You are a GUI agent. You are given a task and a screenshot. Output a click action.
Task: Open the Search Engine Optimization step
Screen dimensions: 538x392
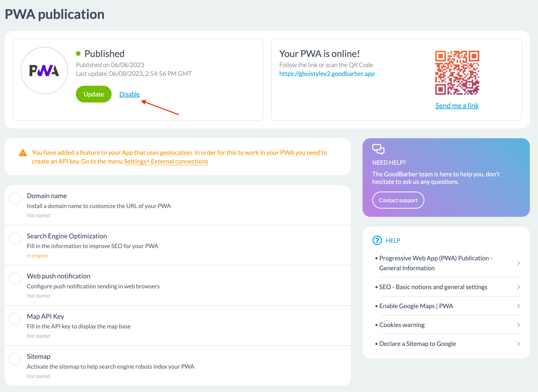[x=178, y=245]
